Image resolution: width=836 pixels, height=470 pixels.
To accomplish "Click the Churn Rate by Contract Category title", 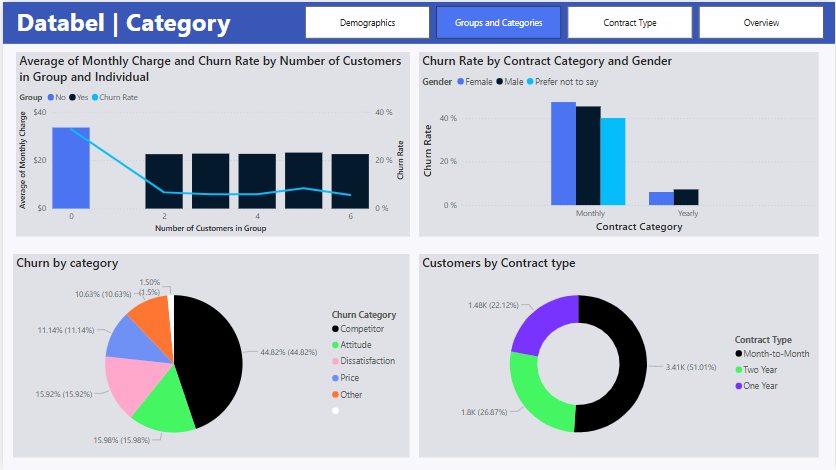I will pos(547,61).
